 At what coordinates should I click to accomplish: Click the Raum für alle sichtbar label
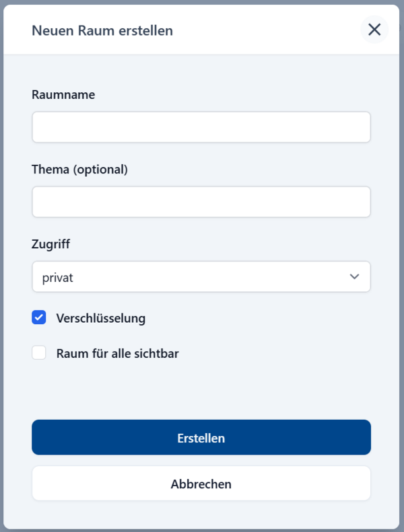pyautogui.click(x=118, y=353)
